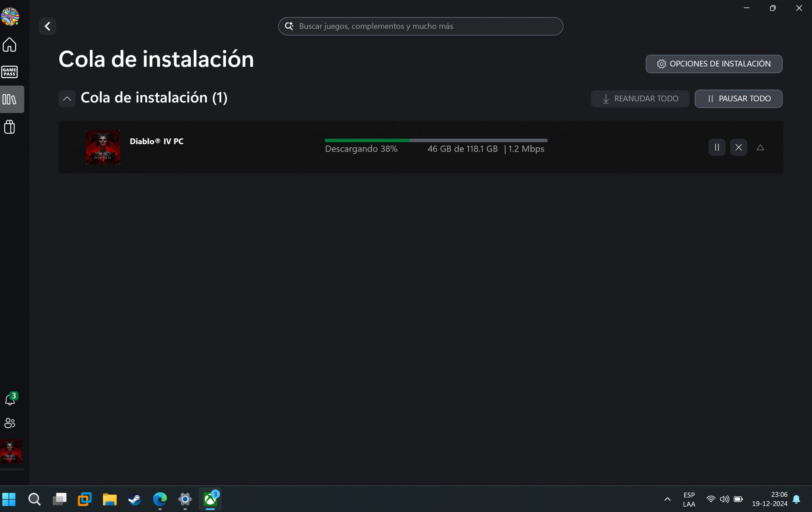Collapse the Cola de instalación section

tap(67, 99)
